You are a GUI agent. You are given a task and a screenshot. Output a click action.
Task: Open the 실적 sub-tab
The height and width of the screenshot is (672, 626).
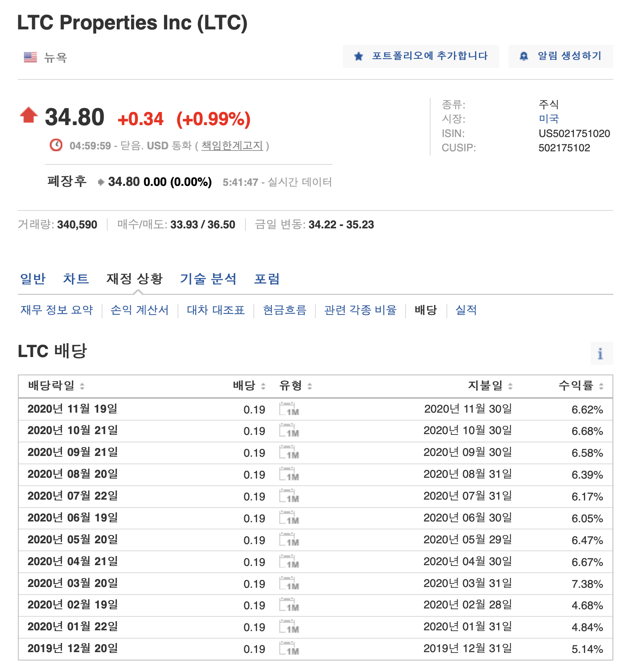(466, 310)
